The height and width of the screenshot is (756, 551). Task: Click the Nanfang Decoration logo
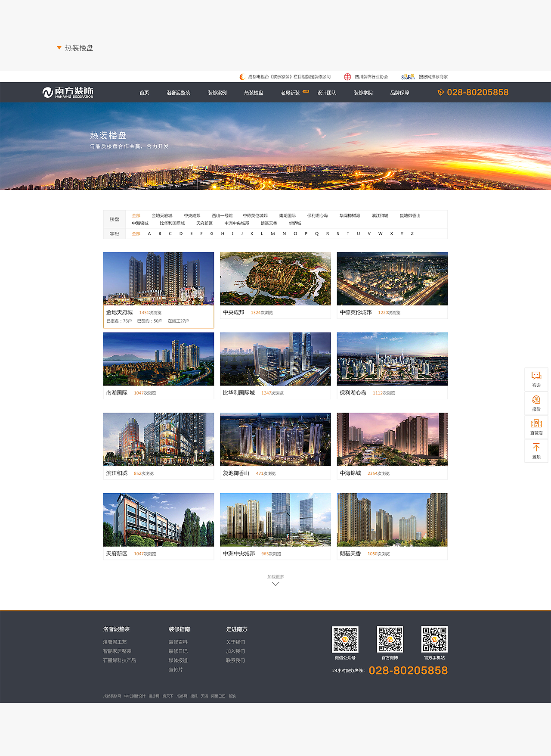[68, 92]
